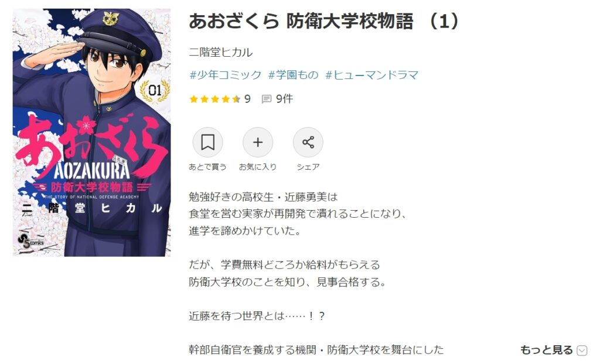The image size is (600, 364).
Task: Click the あおざくら manga cover image
Action: pyautogui.click(x=92, y=132)
